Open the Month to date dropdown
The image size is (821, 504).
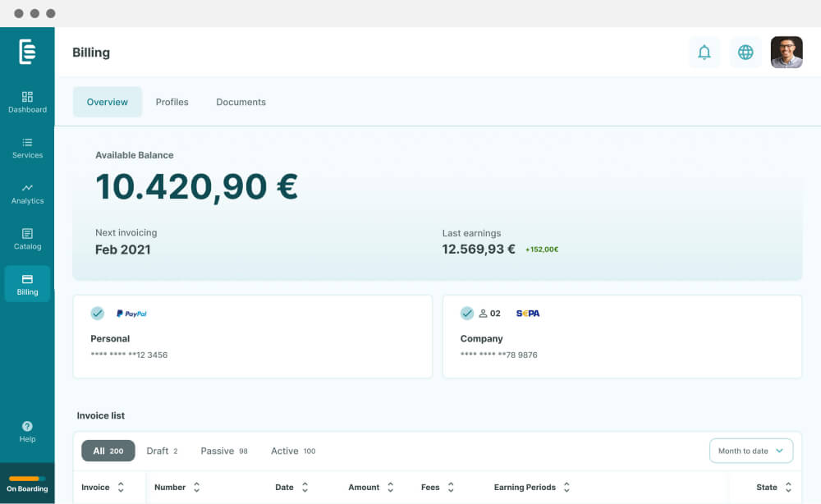point(751,451)
